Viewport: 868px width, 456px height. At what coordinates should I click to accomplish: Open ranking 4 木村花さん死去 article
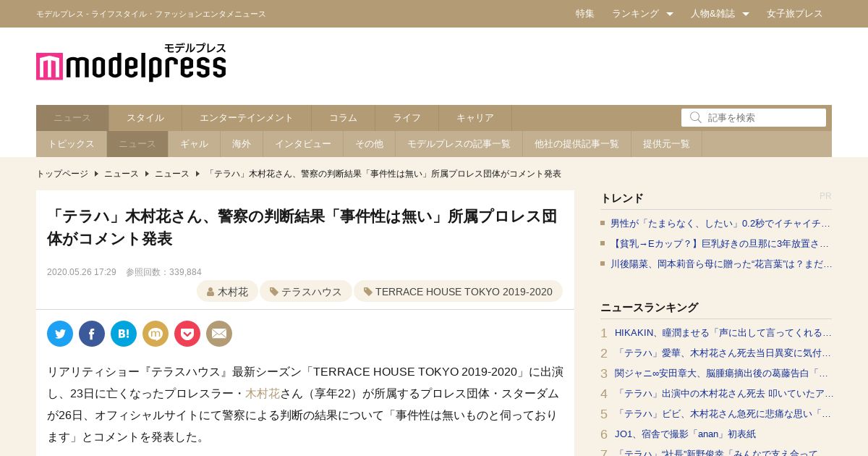tap(724, 394)
